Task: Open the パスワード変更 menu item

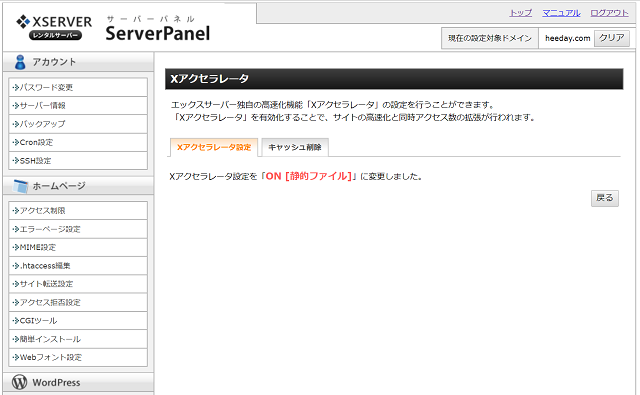Action: point(78,87)
